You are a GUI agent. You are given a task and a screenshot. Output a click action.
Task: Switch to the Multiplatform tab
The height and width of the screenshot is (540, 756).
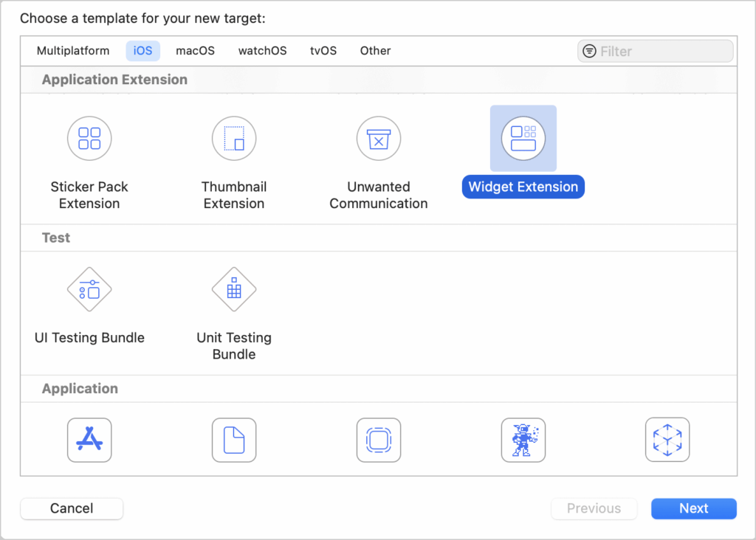click(73, 51)
